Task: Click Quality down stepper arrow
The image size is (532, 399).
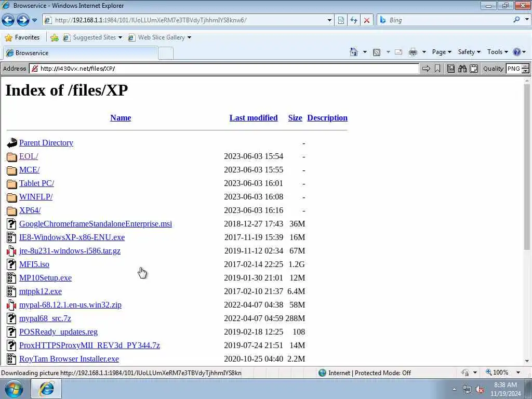Action: coord(526,71)
